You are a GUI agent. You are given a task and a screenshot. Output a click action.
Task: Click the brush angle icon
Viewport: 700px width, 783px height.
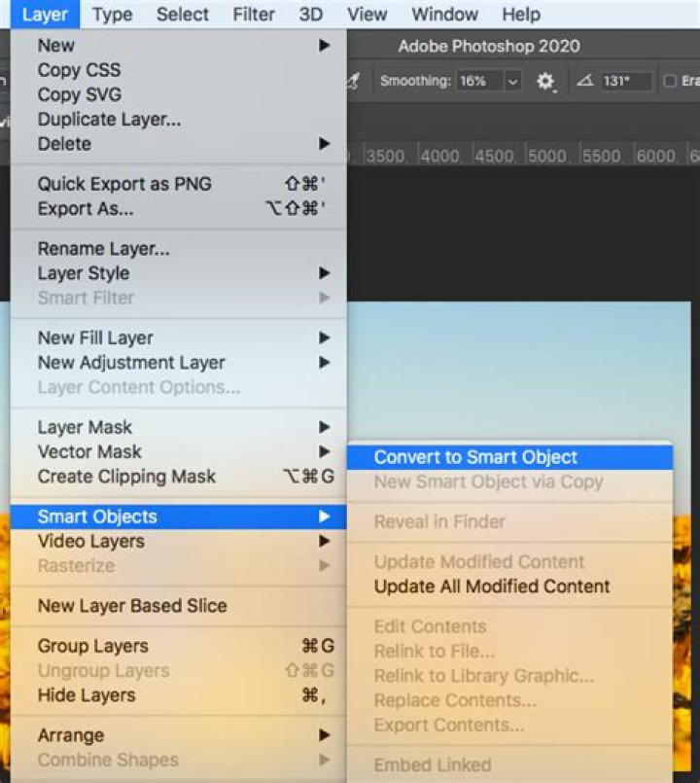pos(585,81)
